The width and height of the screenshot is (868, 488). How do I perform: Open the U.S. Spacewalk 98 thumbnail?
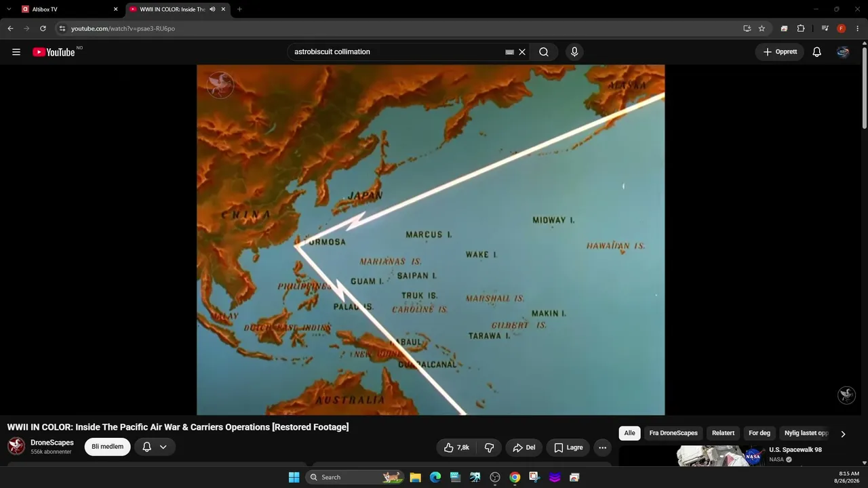click(x=692, y=456)
